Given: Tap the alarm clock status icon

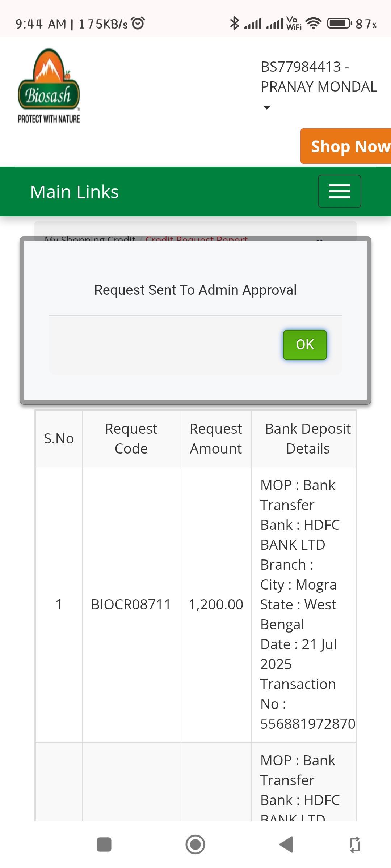Looking at the screenshot, I should tap(138, 23).
